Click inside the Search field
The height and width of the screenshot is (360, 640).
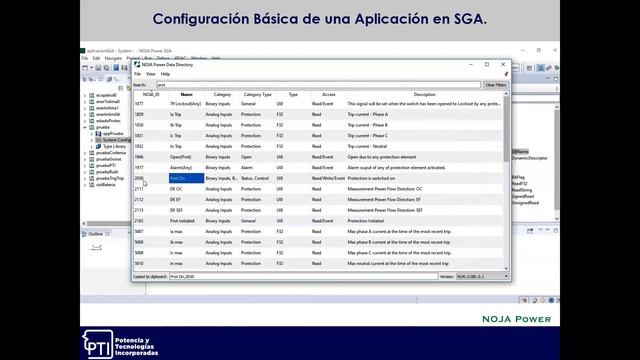point(318,85)
